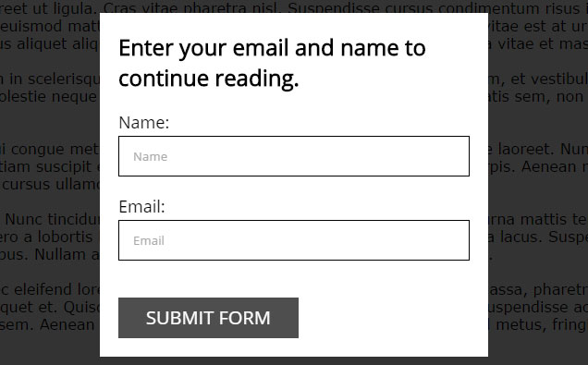Click dimmed text "rna mattis te" on right
588x365 pixels.
538,219
